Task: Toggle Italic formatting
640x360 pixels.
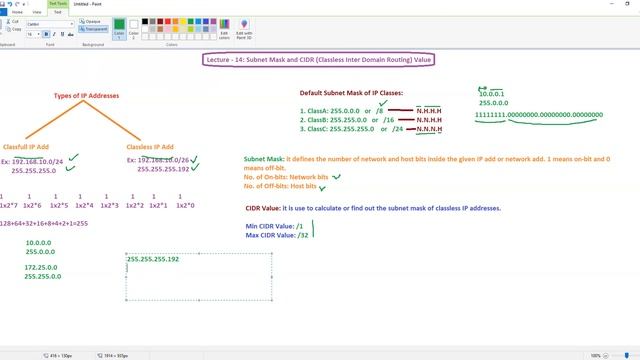Action: (x=54, y=35)
